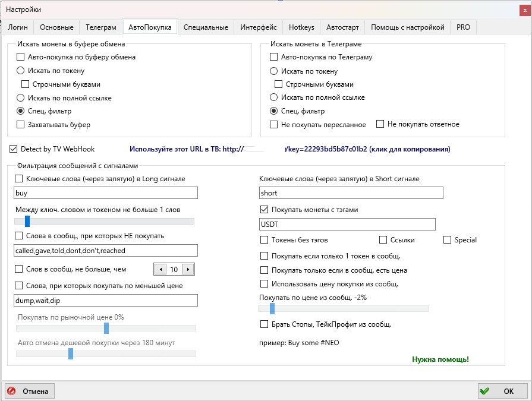Click the Long signal keywords field with buy
Screen dimensions: 532x401
tap(106, 193)
